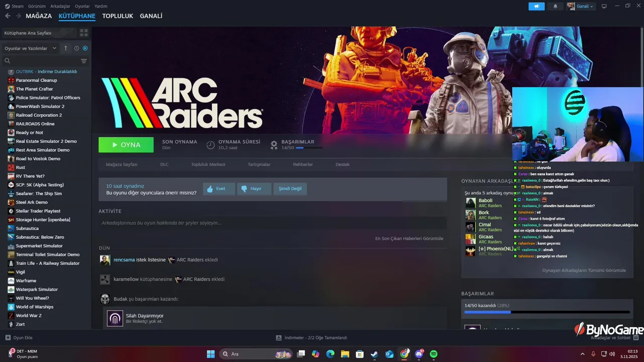
Task: Open İndirmeler downloads status
Action: pos(311,338)
